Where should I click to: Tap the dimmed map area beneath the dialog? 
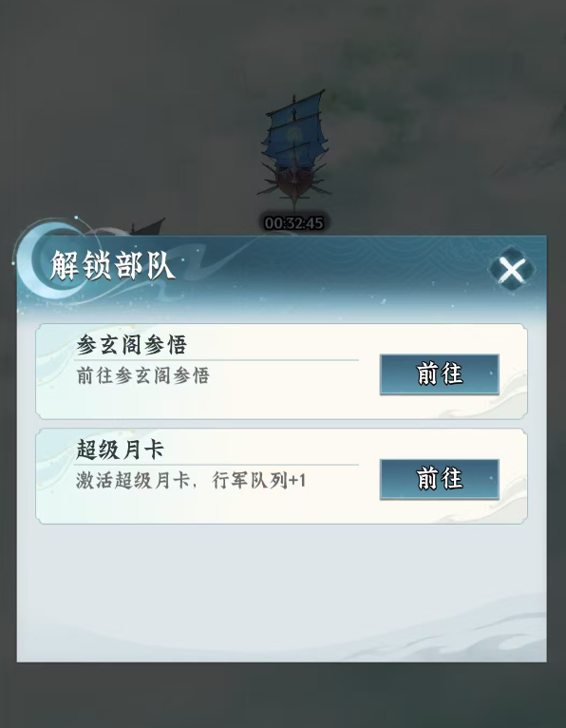(x=283, y=695)
